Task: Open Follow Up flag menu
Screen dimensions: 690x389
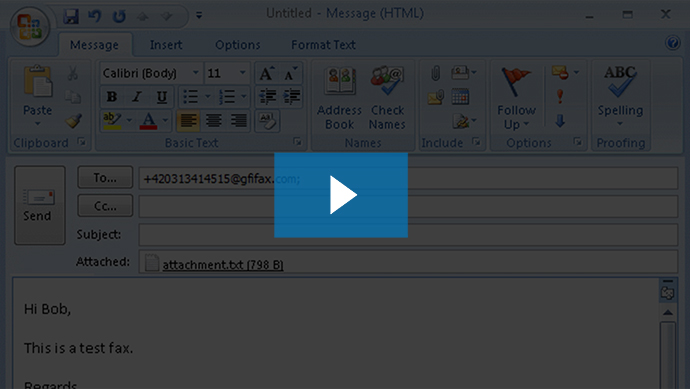Action: click(516, 99)
